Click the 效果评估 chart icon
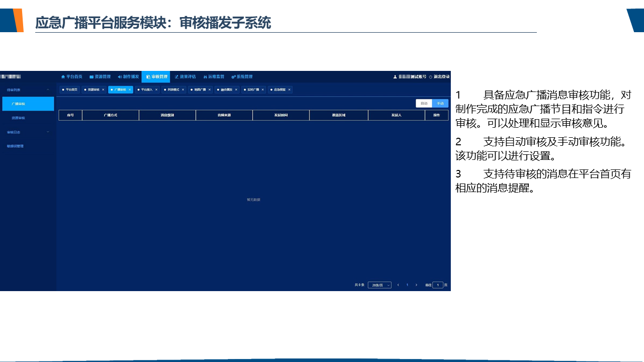The height and width of the screenshot is (362, 644). 177,77
